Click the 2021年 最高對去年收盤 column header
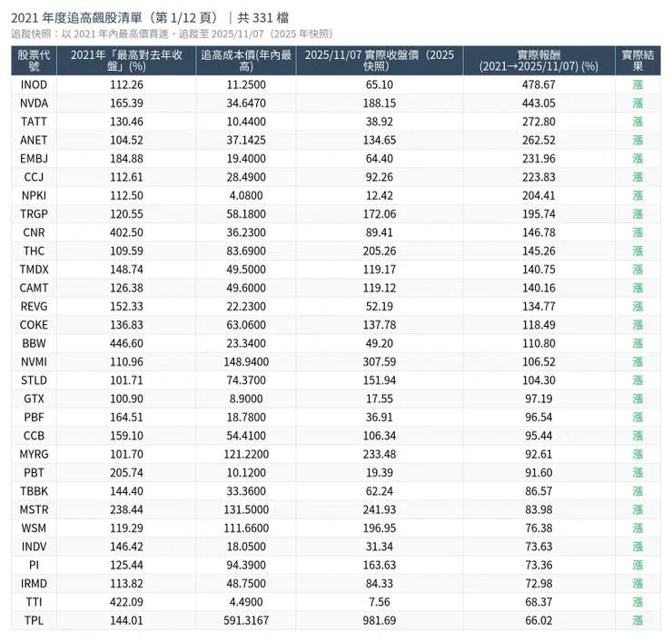This screenshot has width=672, height=641. [x=126, y=60]
